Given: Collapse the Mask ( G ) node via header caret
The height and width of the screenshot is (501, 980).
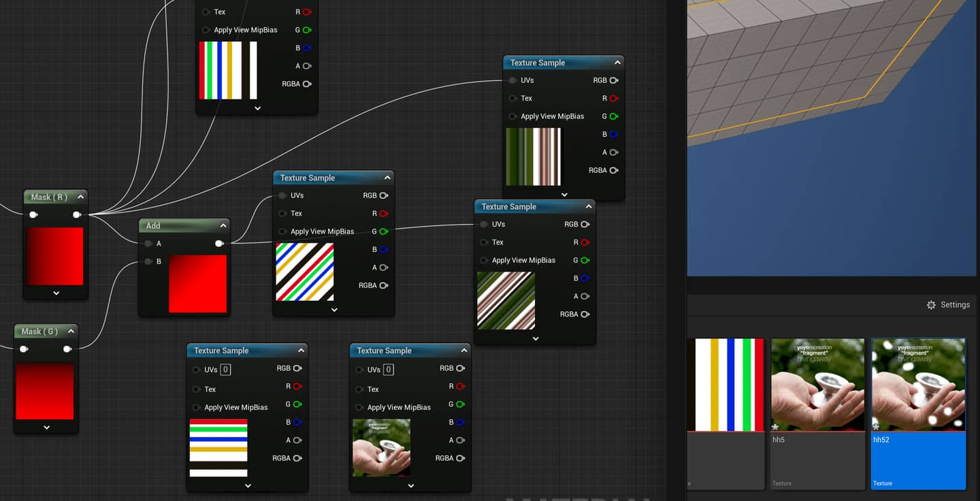Looking at the screenshot, I should 71,332.
